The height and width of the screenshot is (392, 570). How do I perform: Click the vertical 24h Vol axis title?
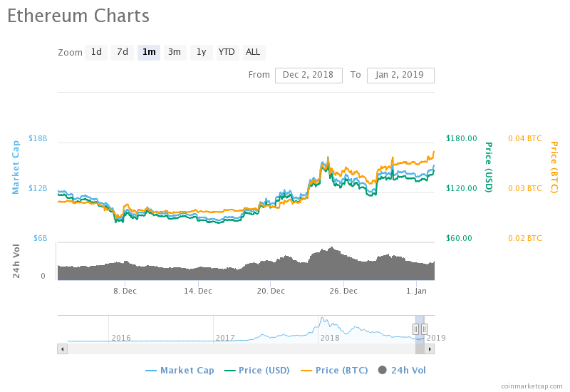[x=16, y=261]
